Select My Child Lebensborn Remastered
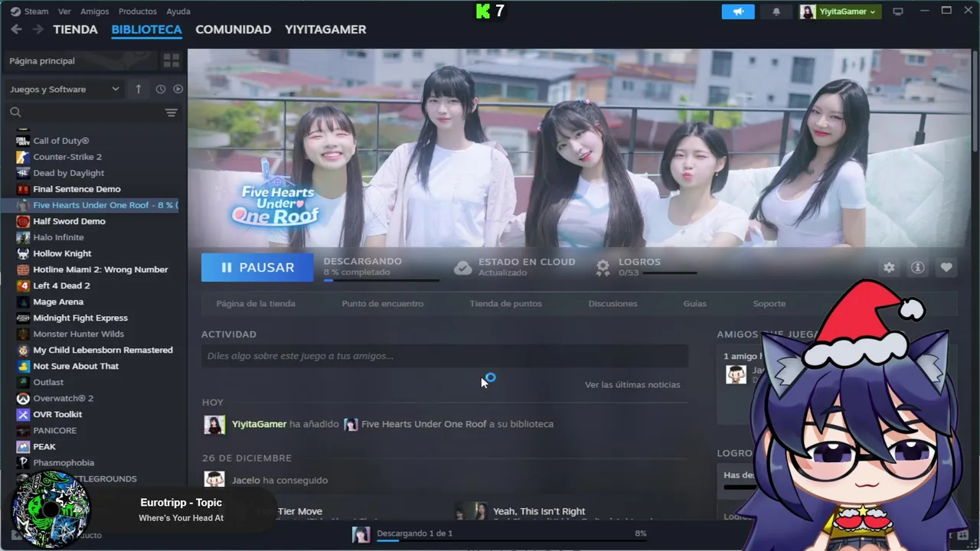This screenshot has height=551, width=980. (x=103, y=350)
